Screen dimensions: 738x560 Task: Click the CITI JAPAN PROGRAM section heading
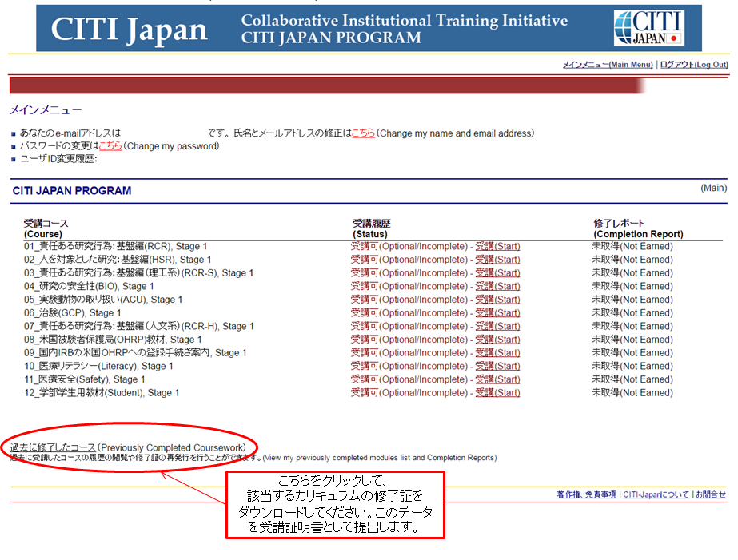72,190
